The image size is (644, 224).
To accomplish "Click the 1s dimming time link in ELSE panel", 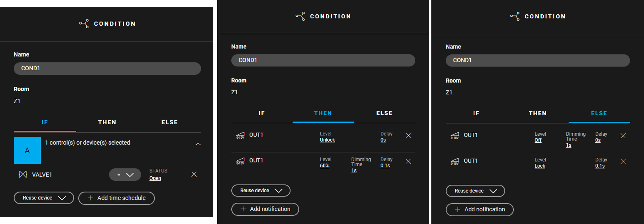I will point(568,145).
